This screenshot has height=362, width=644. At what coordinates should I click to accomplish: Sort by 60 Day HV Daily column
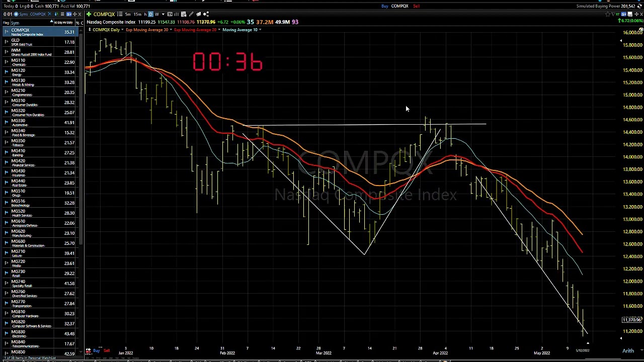(x=63, y=23)
